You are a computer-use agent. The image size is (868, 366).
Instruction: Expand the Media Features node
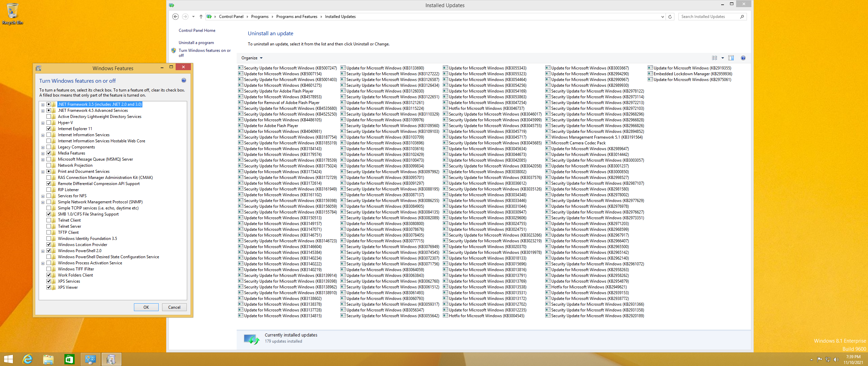(x=43, y=154)
